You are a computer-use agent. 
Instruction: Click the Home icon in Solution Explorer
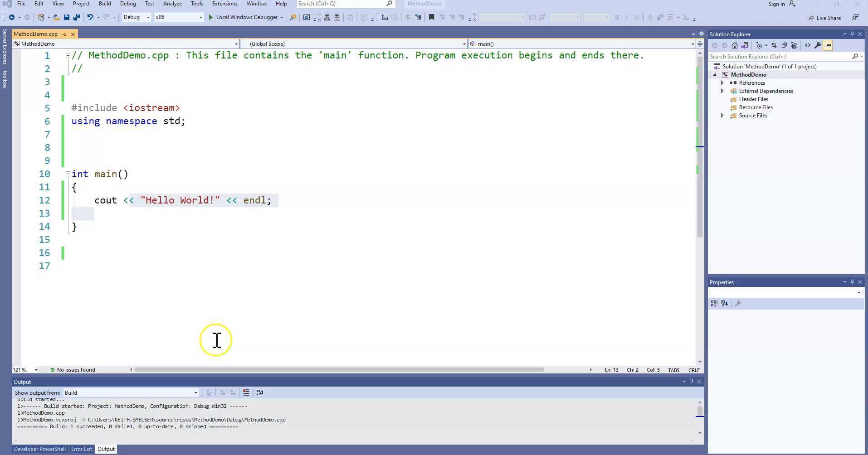click(735, 45)
